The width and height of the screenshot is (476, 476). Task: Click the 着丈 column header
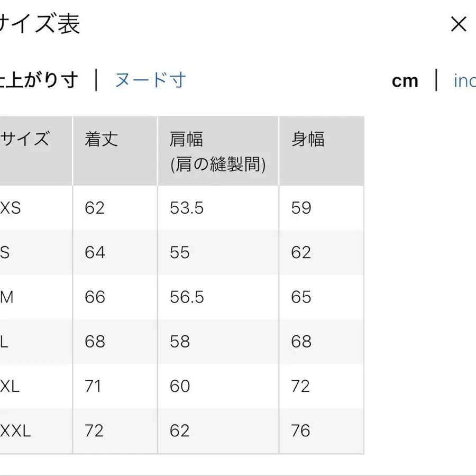pyautogui.click(x=100, y=139)
